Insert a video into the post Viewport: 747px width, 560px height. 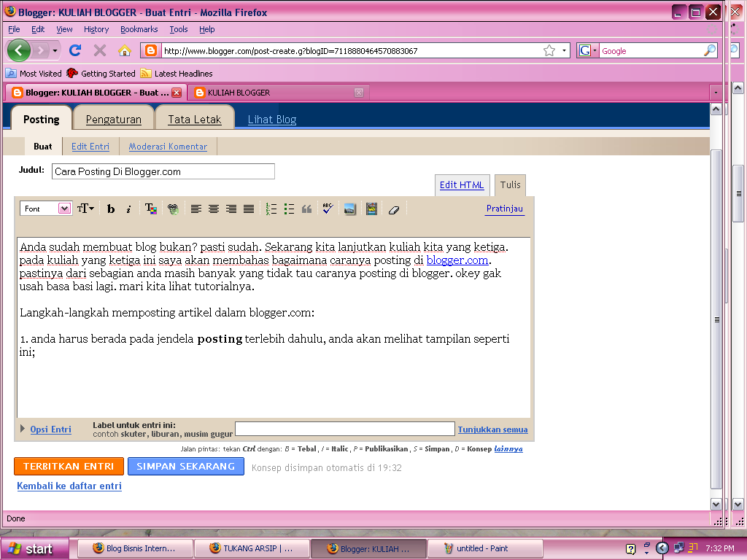click(x=371, y=209)
